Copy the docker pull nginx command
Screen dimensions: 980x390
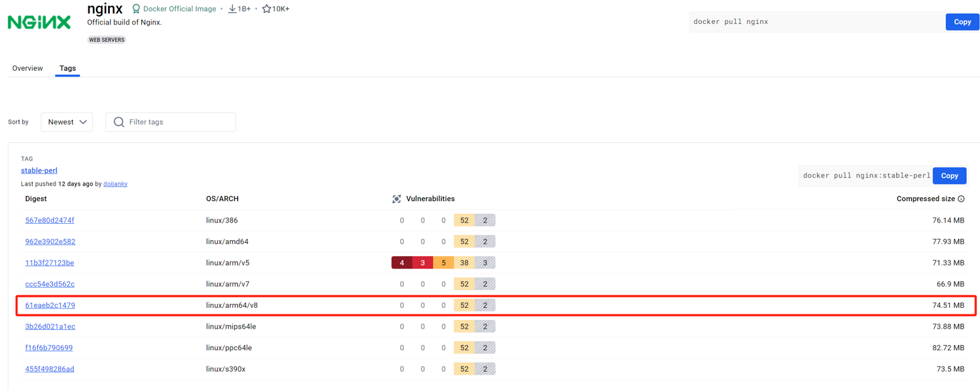pos(962,21)
